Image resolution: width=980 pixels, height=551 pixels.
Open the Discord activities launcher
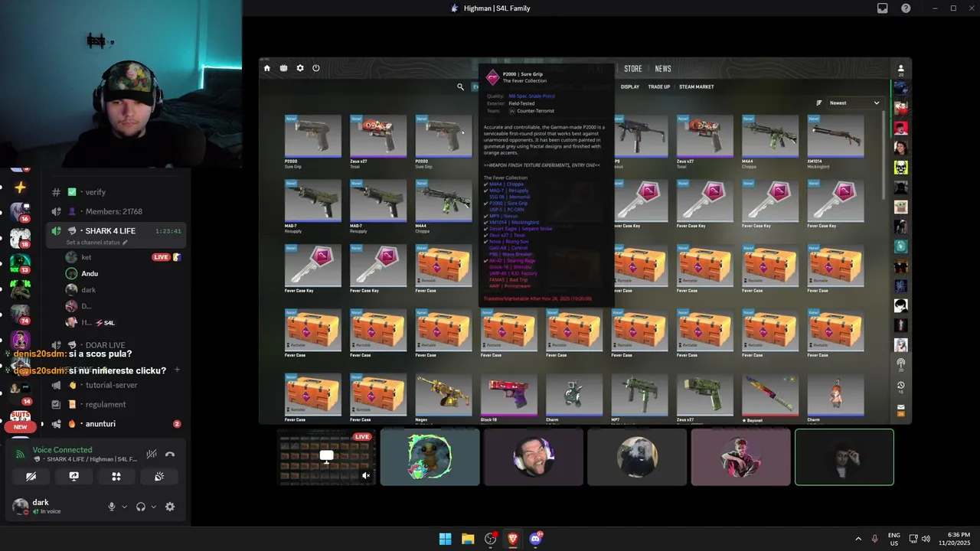pyautogui.click(x=116, y=476)
